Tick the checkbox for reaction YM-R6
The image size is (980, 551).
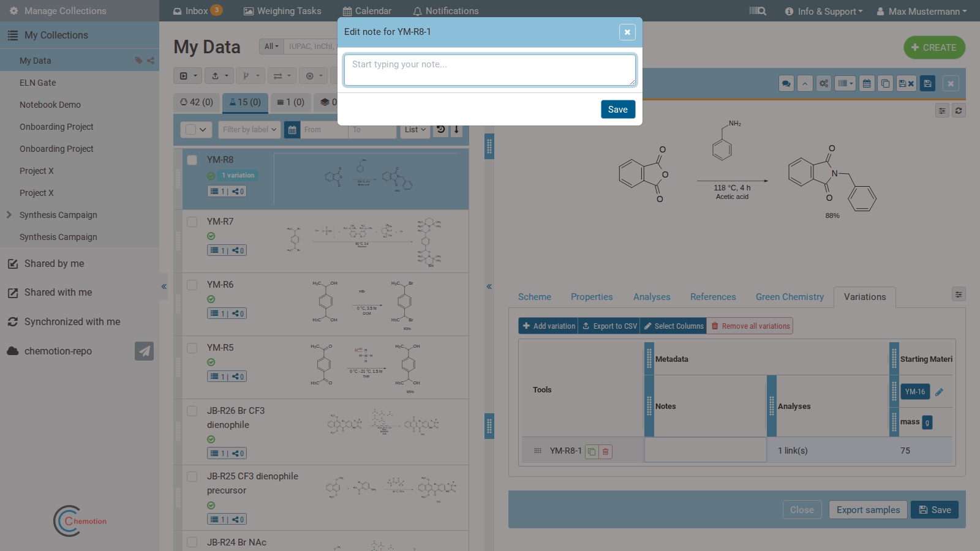click(x=192, y=285)
